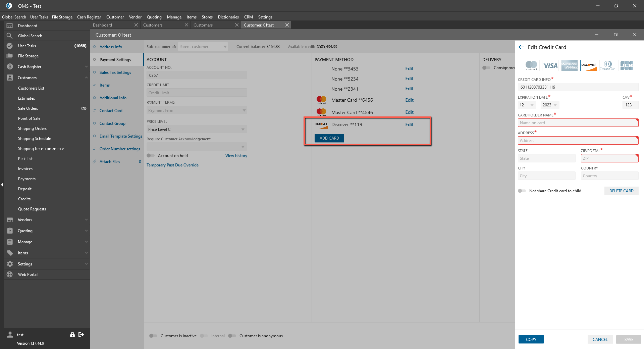Click the Items tag icon
This screenshot has height=349, width=644.
(10, 253)
